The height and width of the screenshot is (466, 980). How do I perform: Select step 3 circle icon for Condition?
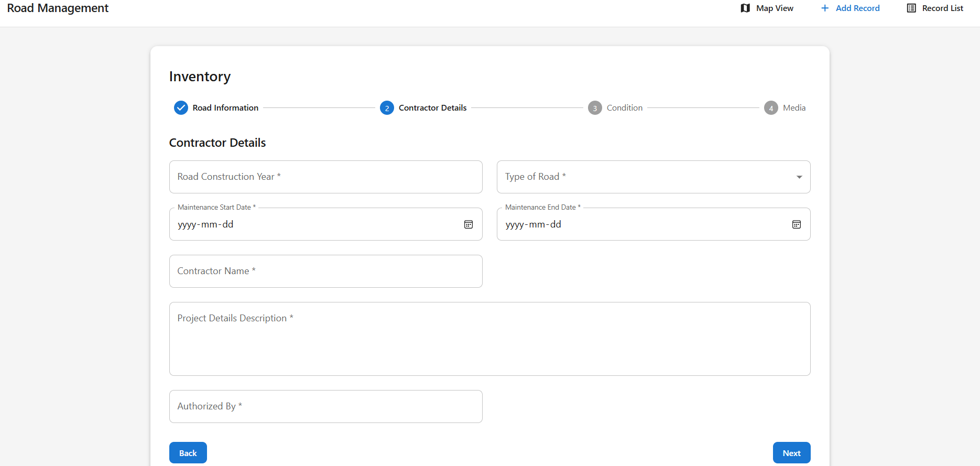[595, 108]
